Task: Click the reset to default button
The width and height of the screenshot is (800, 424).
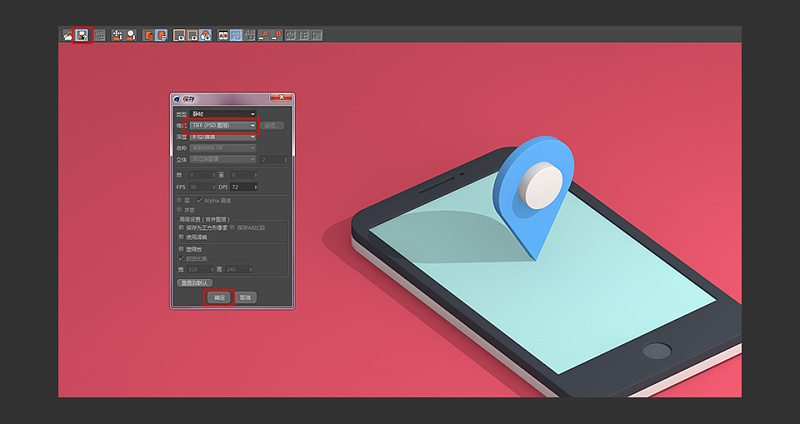Action: [x=194, y=283]
